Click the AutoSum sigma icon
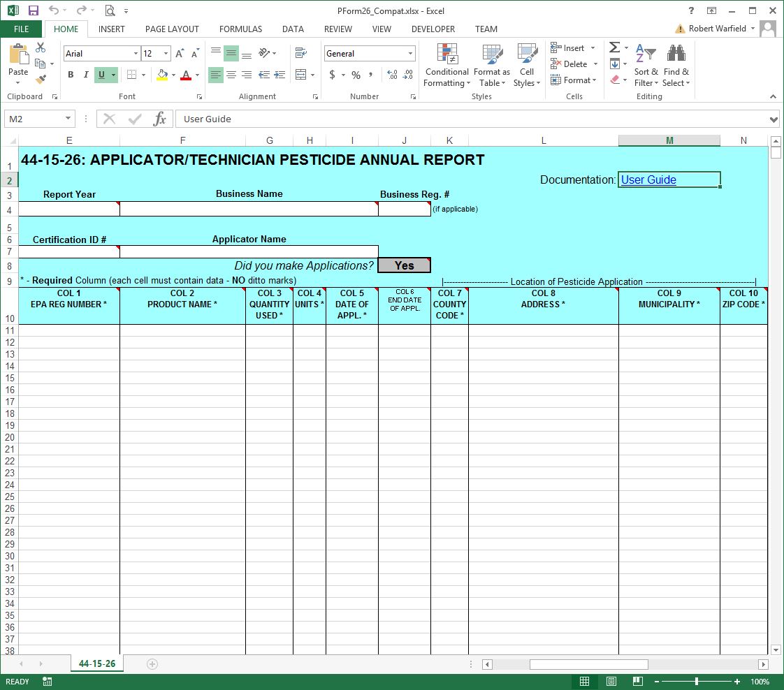The width and height of the screenshot is (784, 690). 614,47
